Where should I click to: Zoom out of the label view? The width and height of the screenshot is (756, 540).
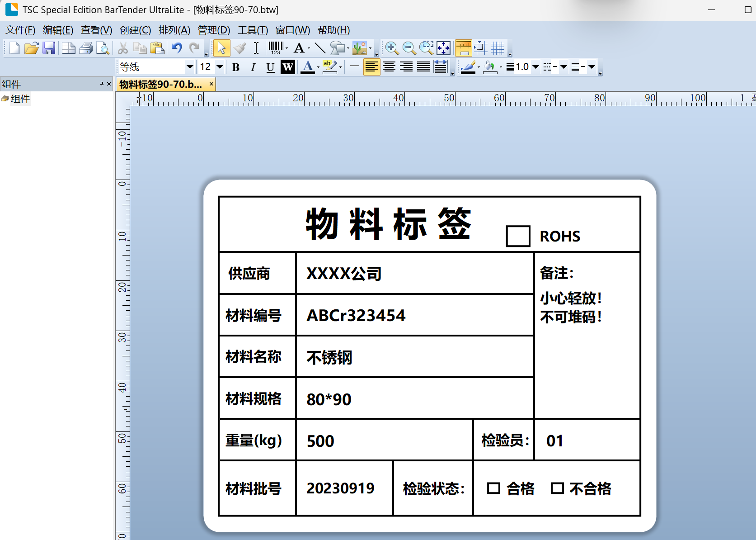(409, 48)
